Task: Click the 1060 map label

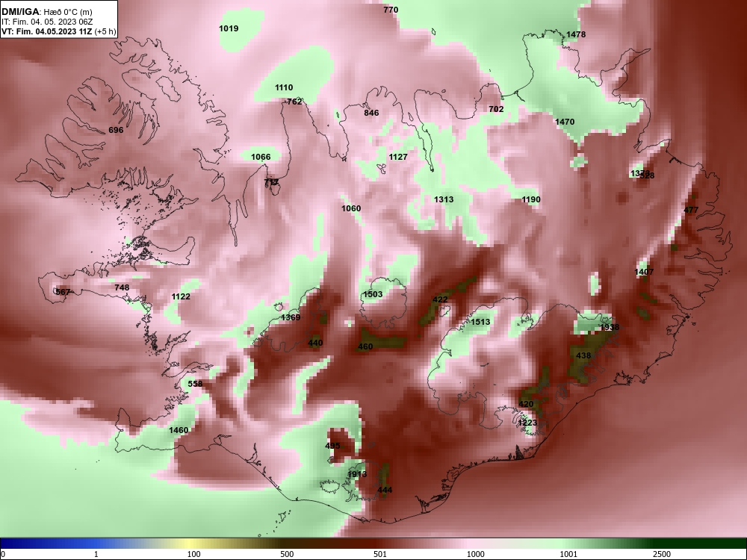Action: pyautogui.click(x=351, y=208)
